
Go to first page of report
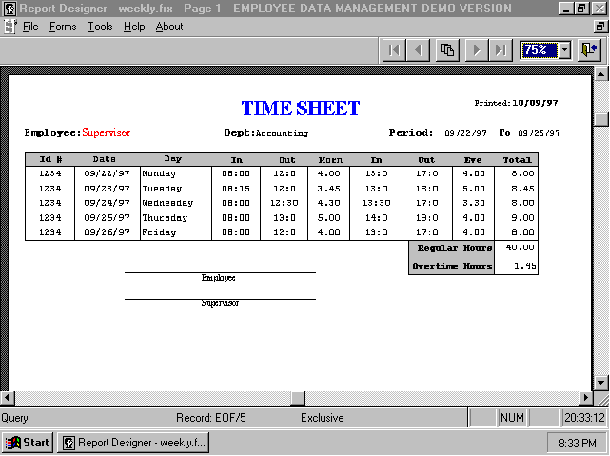pos(394,50)
